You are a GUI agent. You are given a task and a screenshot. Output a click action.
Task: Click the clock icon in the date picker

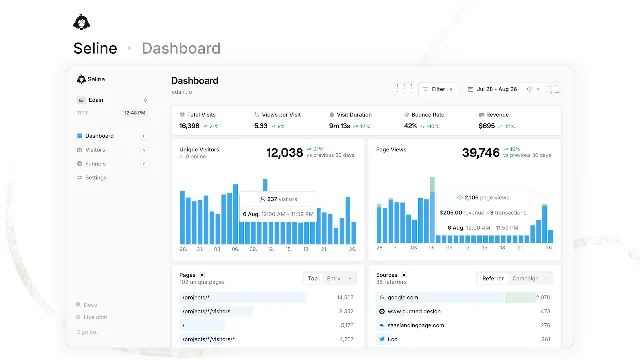click(529, 89)
